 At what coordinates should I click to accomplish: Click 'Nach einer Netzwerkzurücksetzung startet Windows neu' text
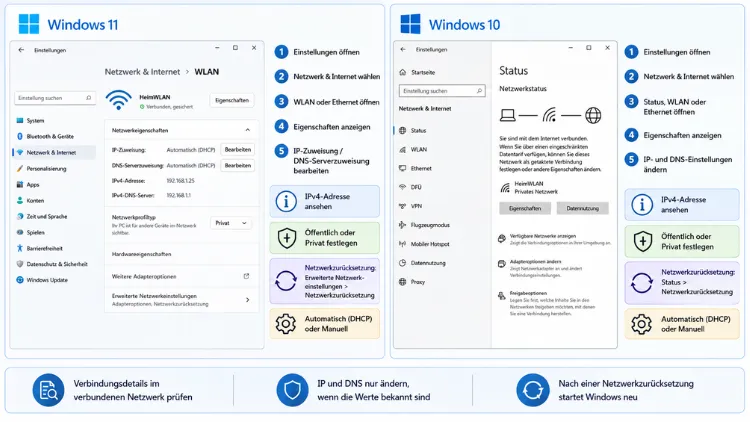(626, 390)
